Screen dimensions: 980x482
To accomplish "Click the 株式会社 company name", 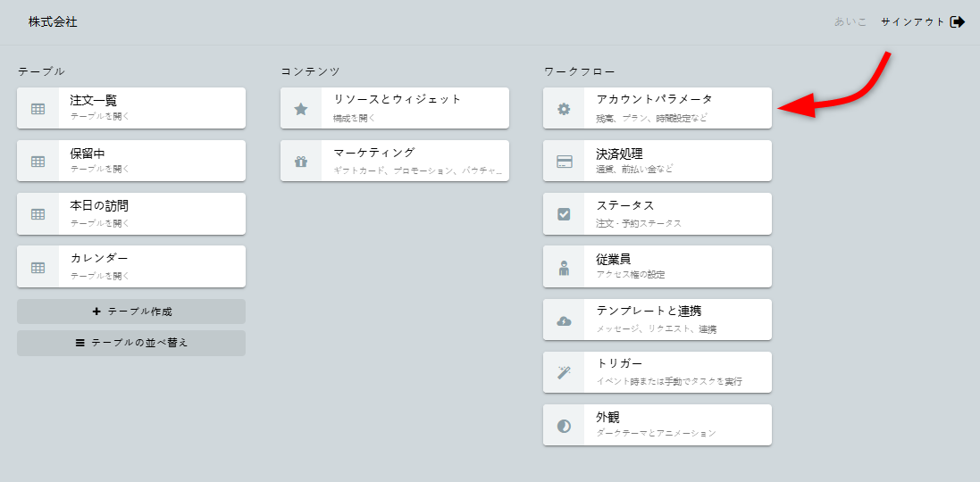I will (x=53, y=21).
